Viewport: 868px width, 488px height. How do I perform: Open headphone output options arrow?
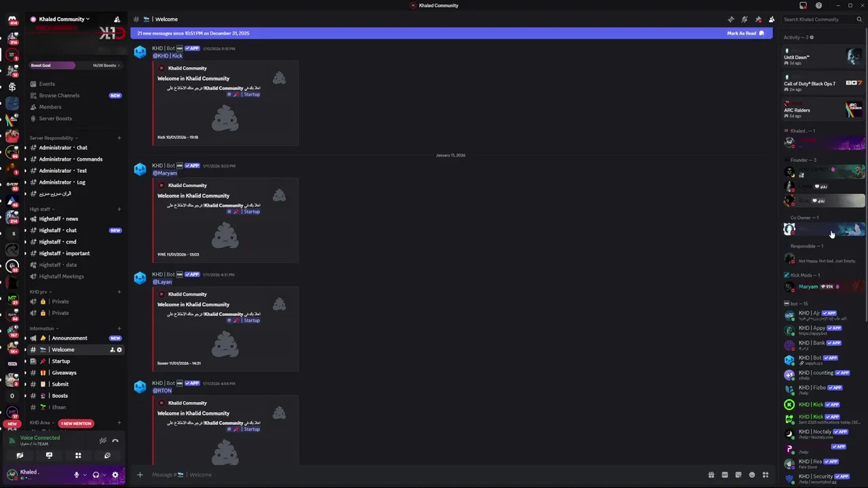click(x=104, y=475)
